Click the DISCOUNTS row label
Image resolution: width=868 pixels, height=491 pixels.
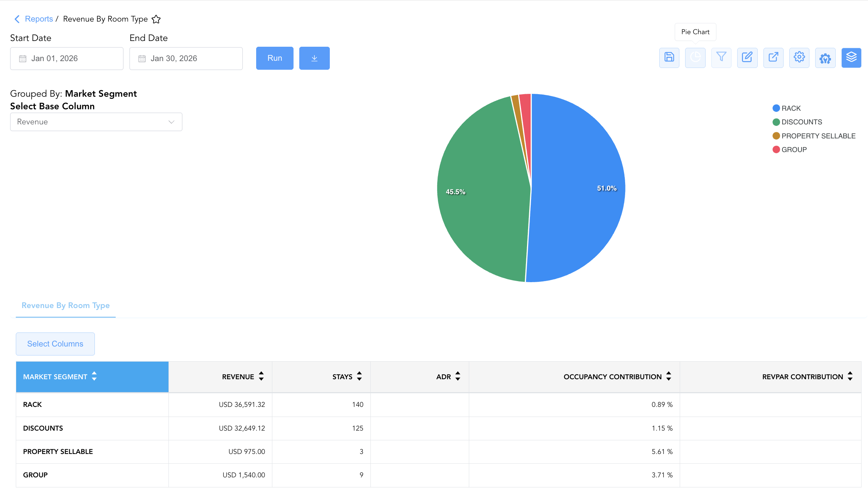tap(43, 428)
